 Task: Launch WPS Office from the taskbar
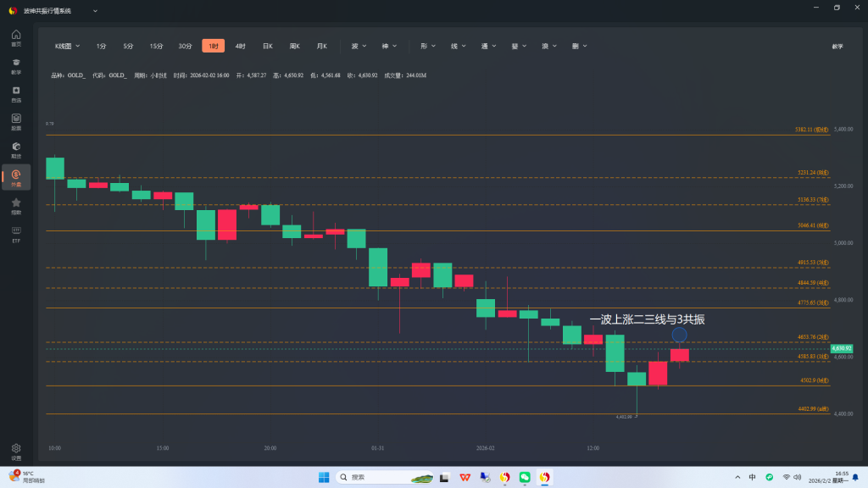pyautogui.click(x=465, y=477)
